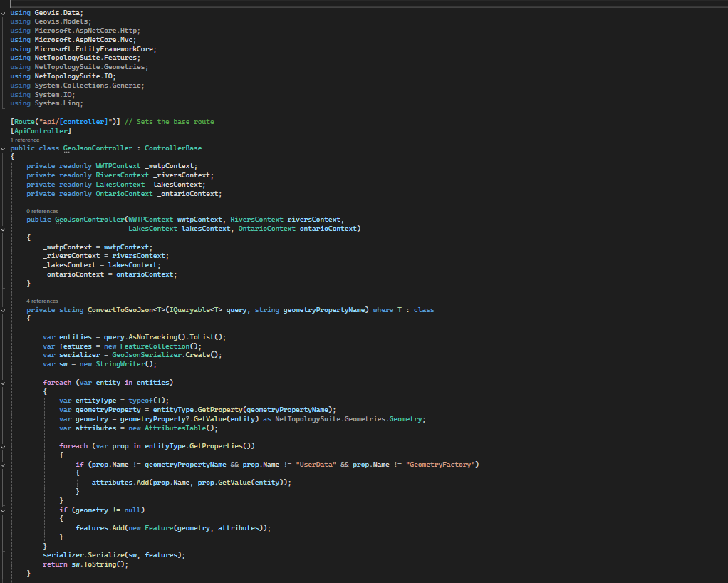
Task: Collapse the outer foreach entity loop
Action: pyautogui.click(x=4, y=382)
